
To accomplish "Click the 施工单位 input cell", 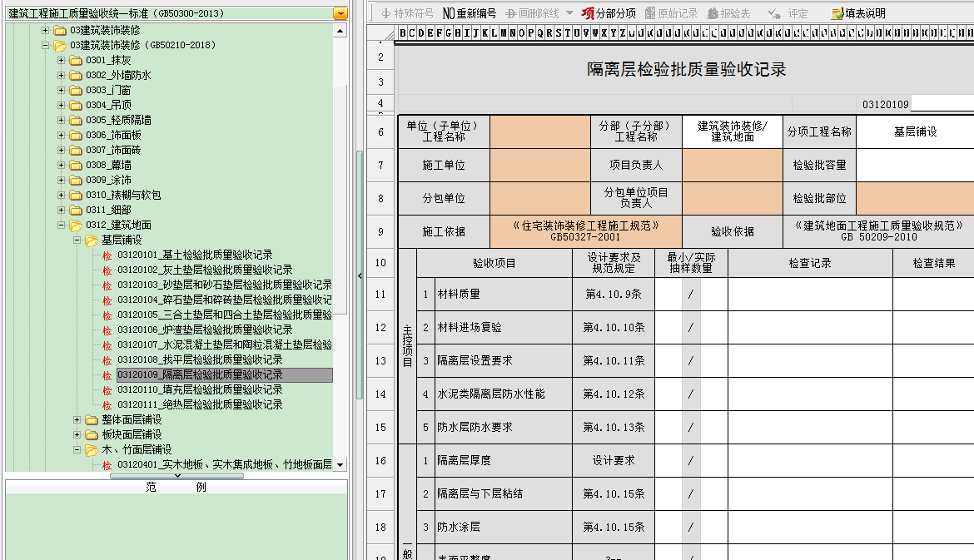I will coord(539,166).
